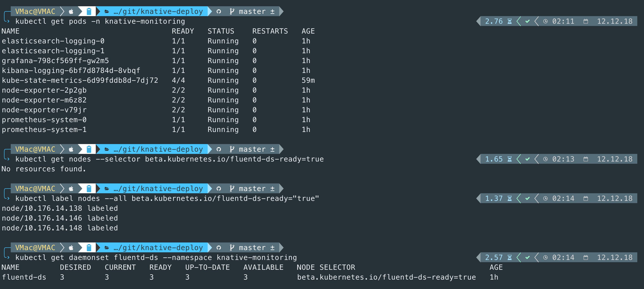644x289 pixels.
Task: Click the hourglass icon next to 2.76
Action: click(510, 21)
